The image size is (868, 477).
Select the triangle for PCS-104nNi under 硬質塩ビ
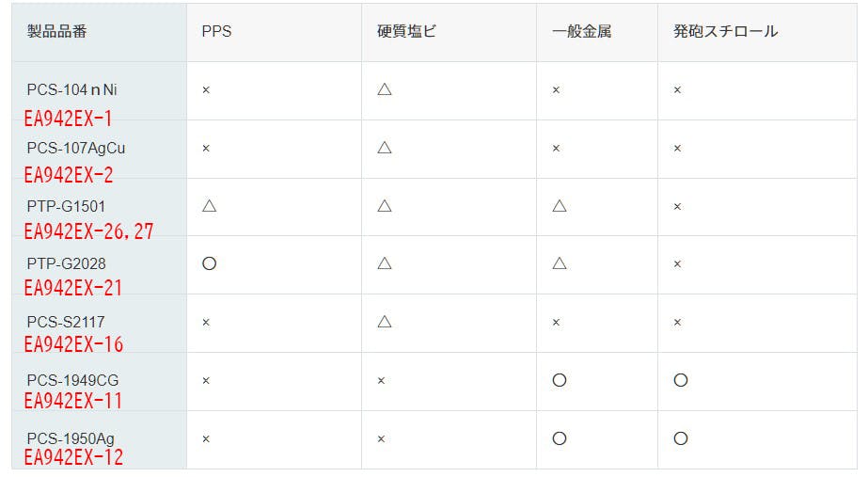pyautogui.click(x=384, y=89)
